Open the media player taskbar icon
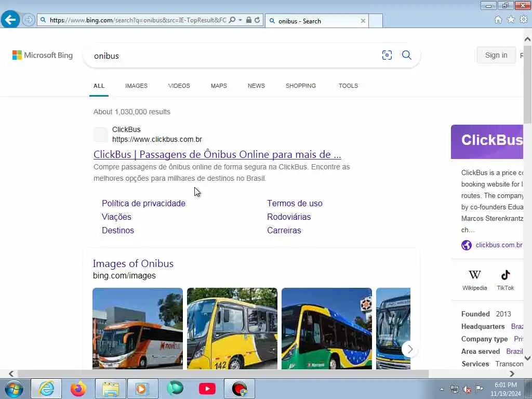 coord(142,389)
